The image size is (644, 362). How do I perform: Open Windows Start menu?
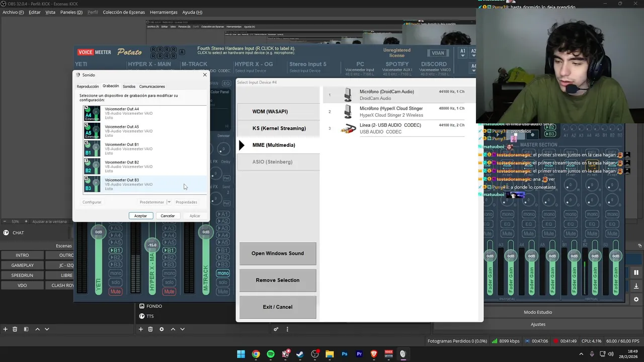[241, 354]
